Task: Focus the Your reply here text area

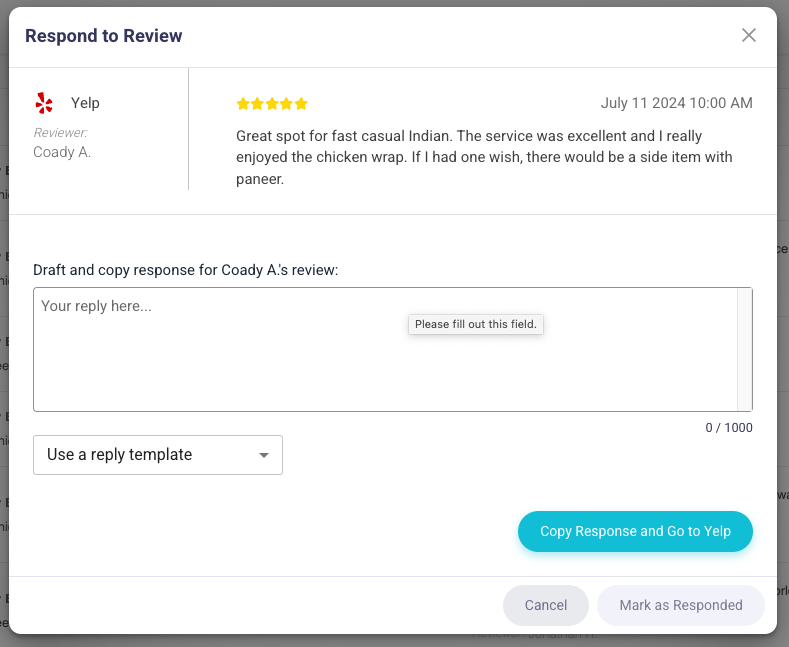Action: pyautogui.click(x=385, y=350)
